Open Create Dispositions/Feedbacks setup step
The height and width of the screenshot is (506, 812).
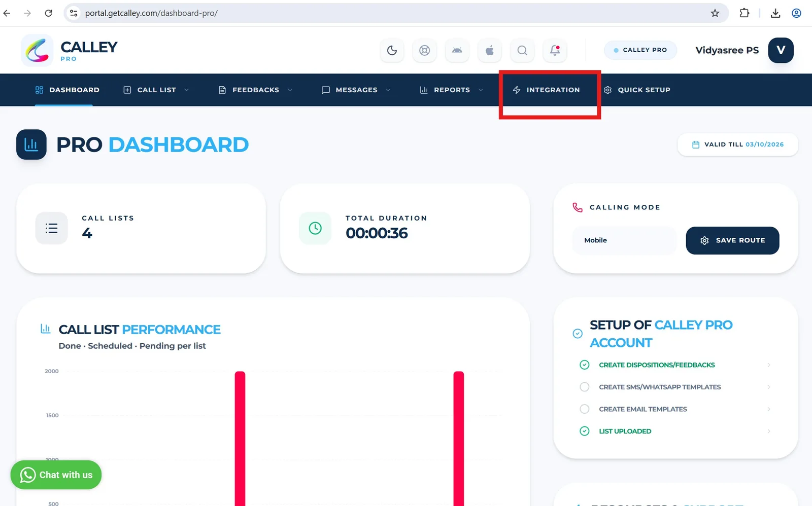tap(675, 365)
